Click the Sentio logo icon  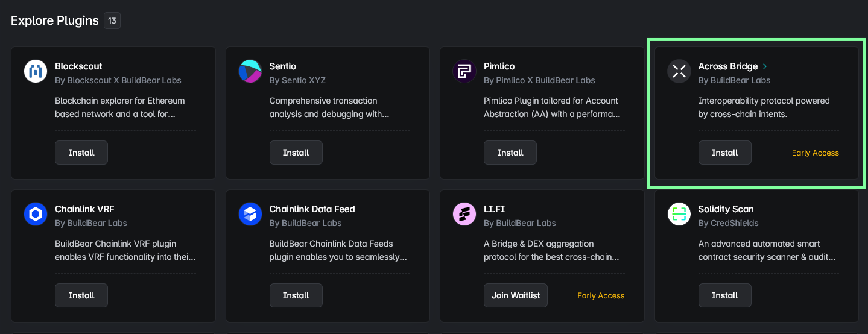tap(250, 71)
